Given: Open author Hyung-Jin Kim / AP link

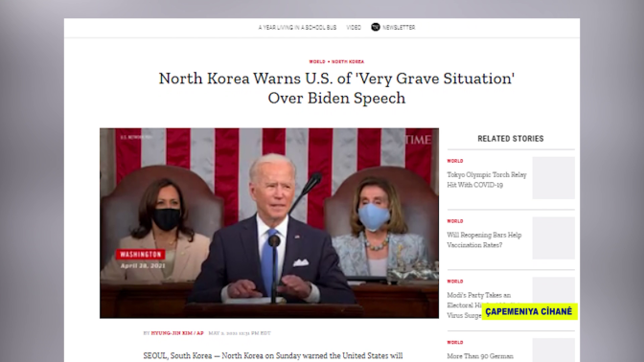Looking at the screenshot, I should pyautogui.click(x=177, y=333).
